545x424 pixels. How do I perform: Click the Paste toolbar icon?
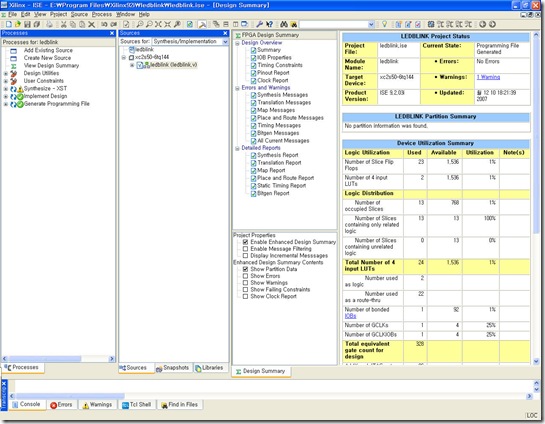(x=82, y=24)
